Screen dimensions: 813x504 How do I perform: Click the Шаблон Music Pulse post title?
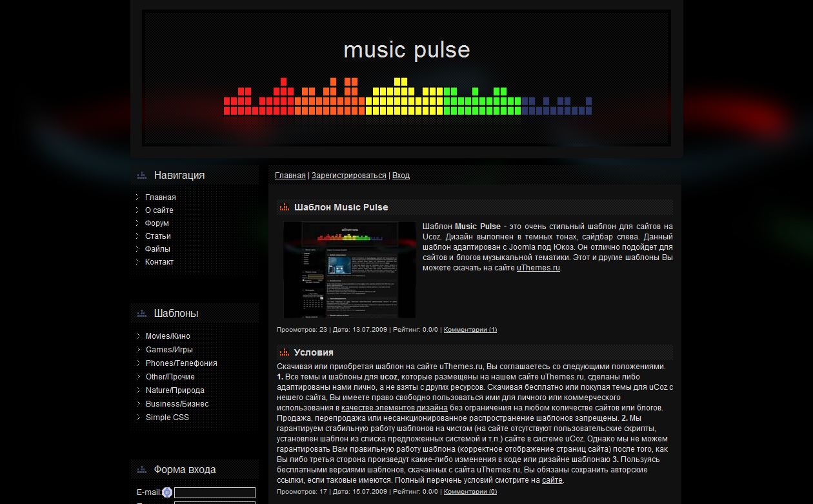pyautogui.click(x=341, y=207)
